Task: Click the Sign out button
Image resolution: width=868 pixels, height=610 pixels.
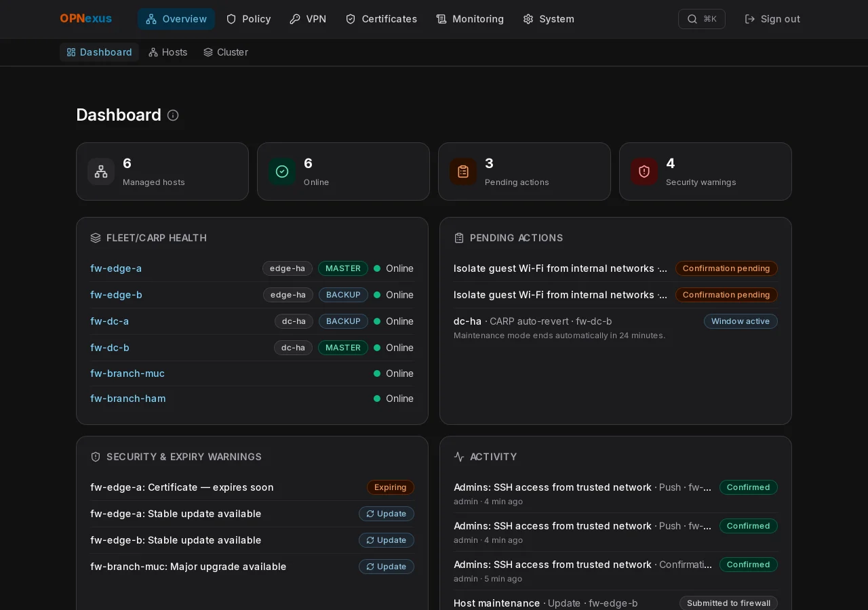Action: tap(772, 19)
